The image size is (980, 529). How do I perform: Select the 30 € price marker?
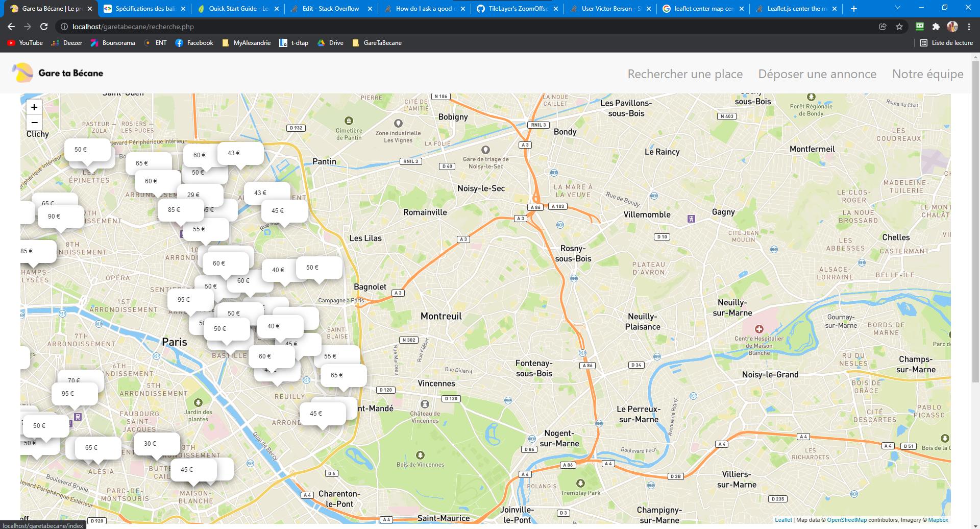coord(157,444)
